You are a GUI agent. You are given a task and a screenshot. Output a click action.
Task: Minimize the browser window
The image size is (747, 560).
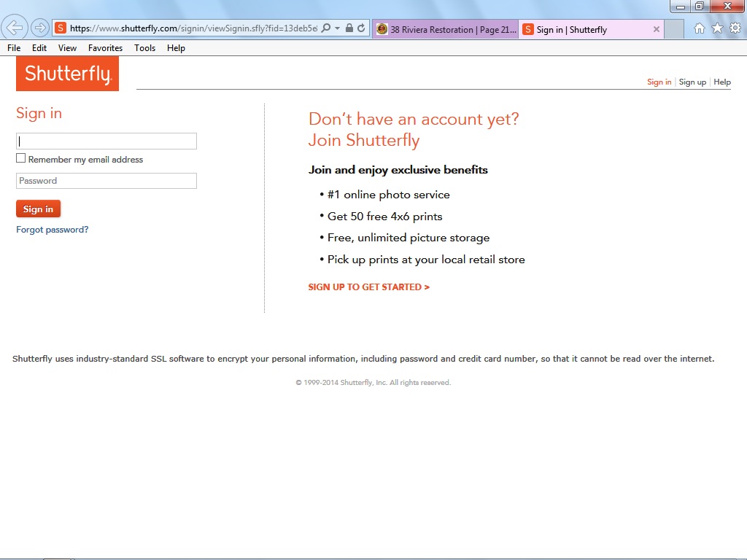681,6
